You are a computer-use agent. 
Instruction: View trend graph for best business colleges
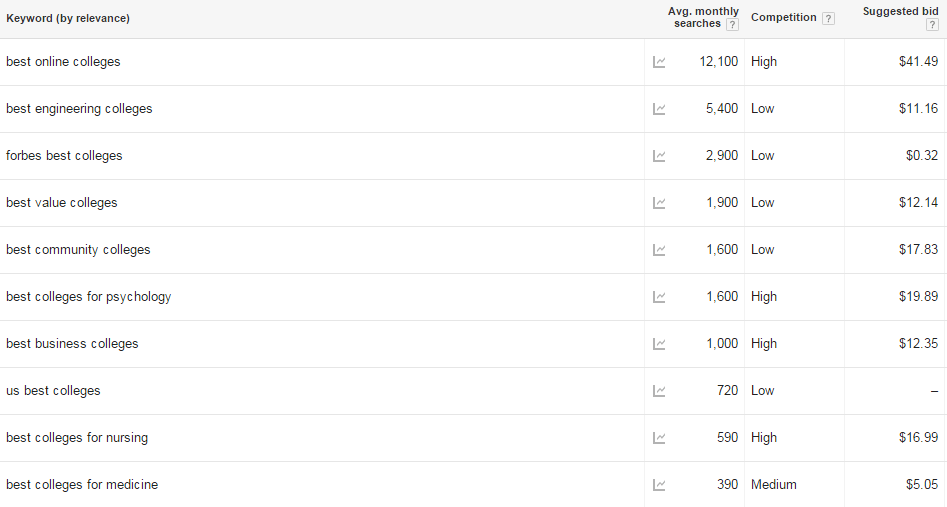click(x=659, y=344)
